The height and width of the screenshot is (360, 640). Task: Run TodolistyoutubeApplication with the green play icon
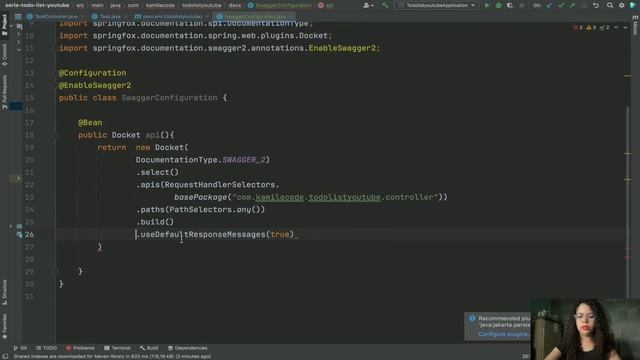click(x=487, y=5)
